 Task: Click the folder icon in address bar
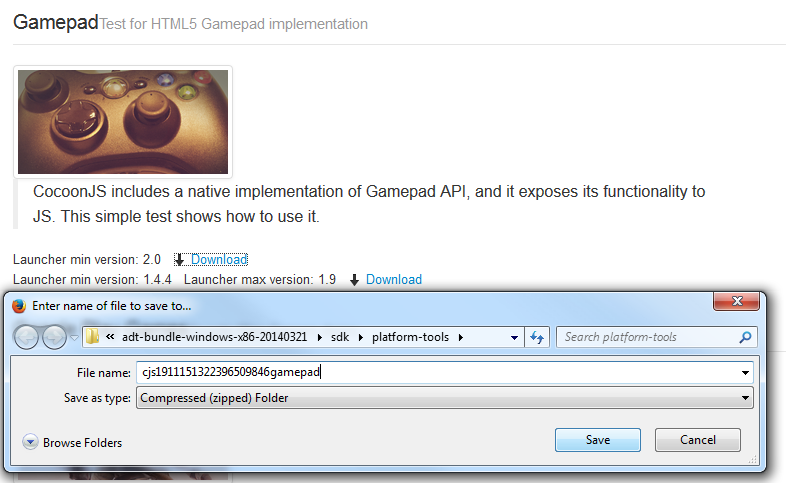click(x=93, y=337)
